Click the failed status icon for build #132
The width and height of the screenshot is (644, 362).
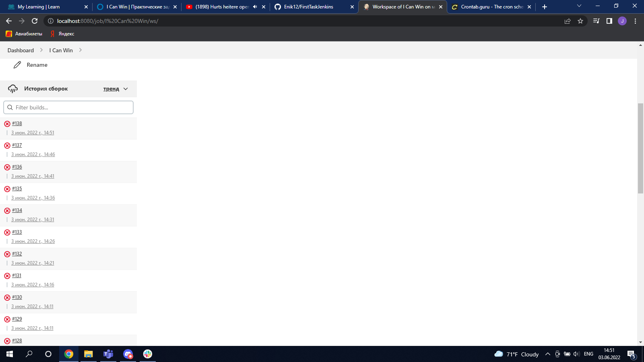click(x=7, y=254)
